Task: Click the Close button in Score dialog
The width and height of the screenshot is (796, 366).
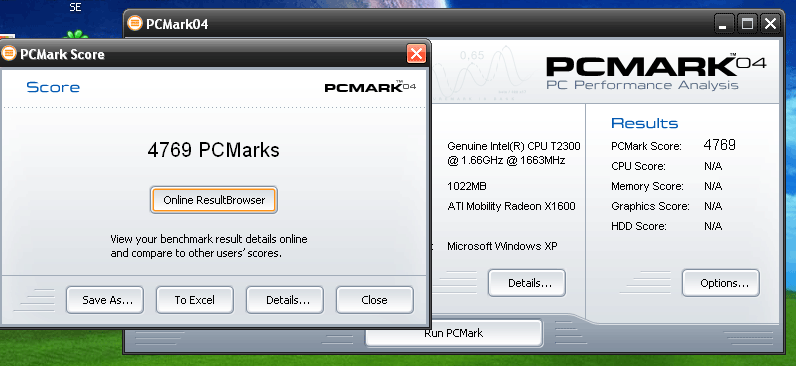Action: click(x=375, y=300)
